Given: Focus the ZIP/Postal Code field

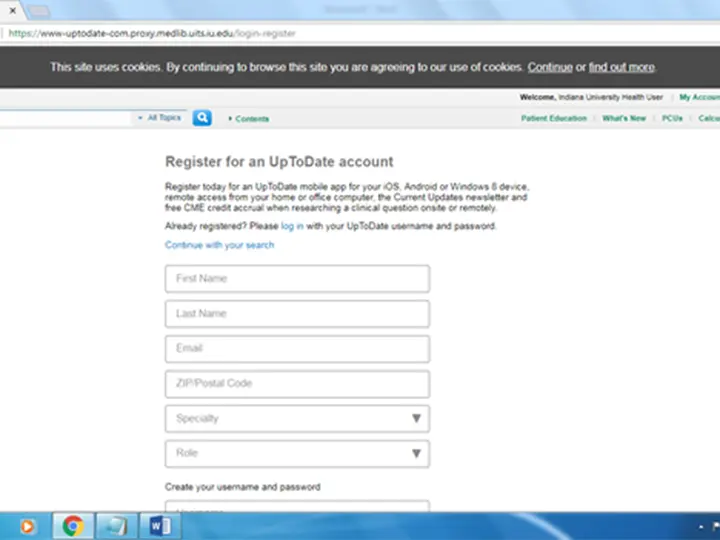Looking at the screenshot, I should coord(297,383).
